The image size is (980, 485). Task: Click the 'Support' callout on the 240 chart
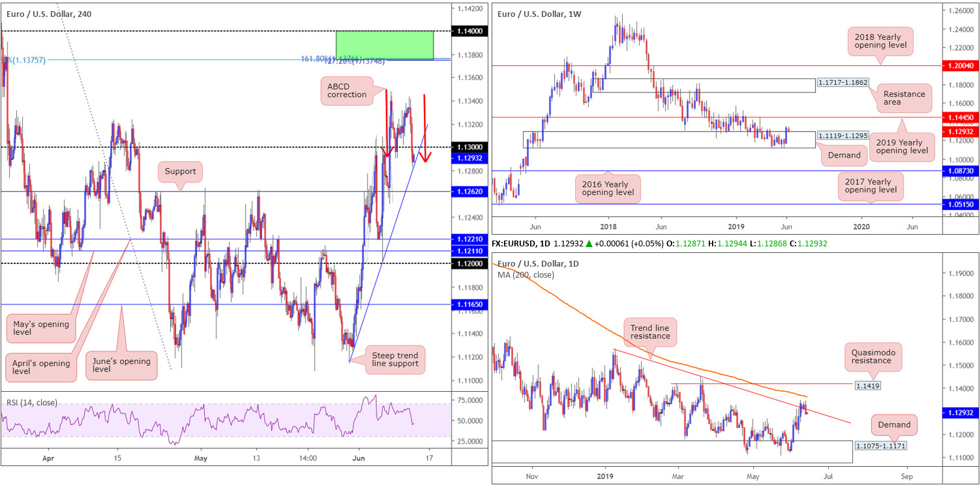click(x=180, y=173)
